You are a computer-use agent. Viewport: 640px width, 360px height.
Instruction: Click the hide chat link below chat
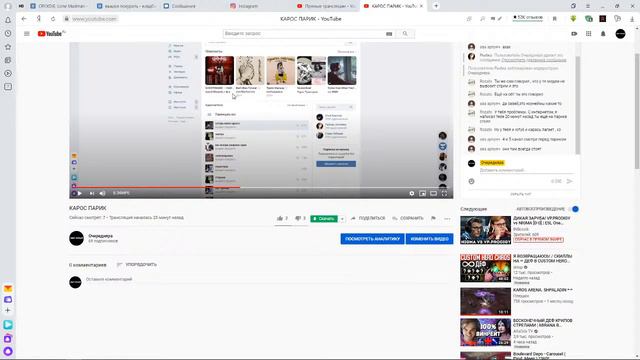click(521, 194)
